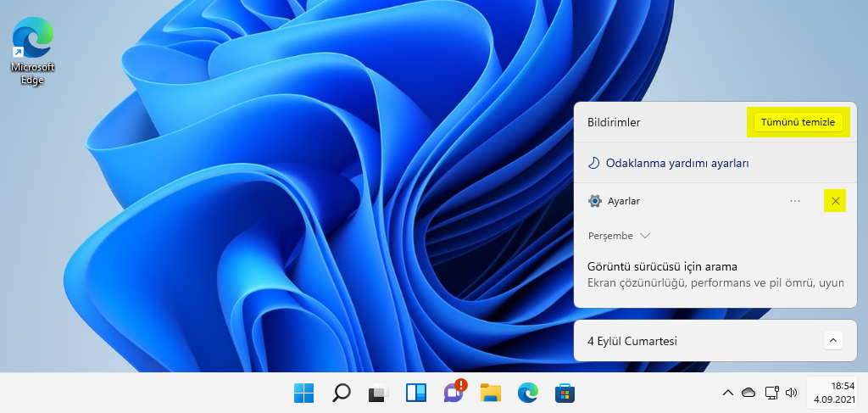Click the moon focus assist icon
Screen dimensions: 868x413
click(x=593, y=164)
